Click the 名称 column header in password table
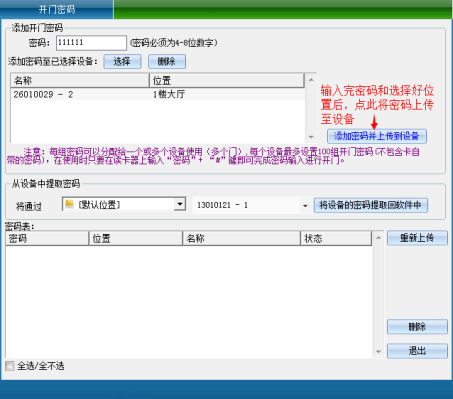Viewport: 453px width, 399px height. click(242, 238)
